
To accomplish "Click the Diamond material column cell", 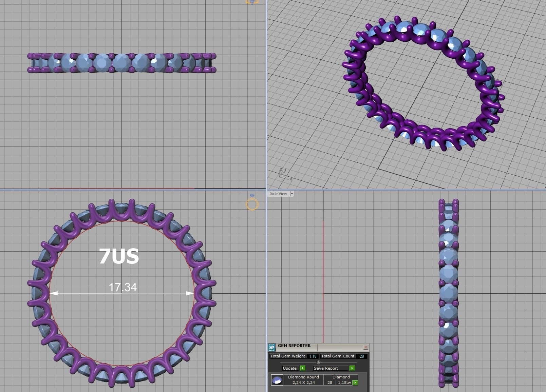I will pyautogui.click(x=341, y=377).
